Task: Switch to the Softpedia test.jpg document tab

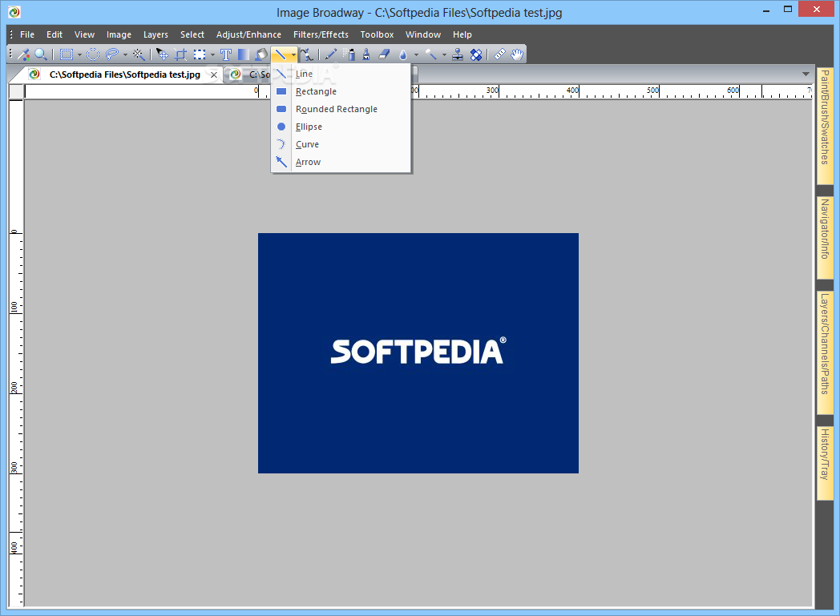Action: click(x=124, y=74)
